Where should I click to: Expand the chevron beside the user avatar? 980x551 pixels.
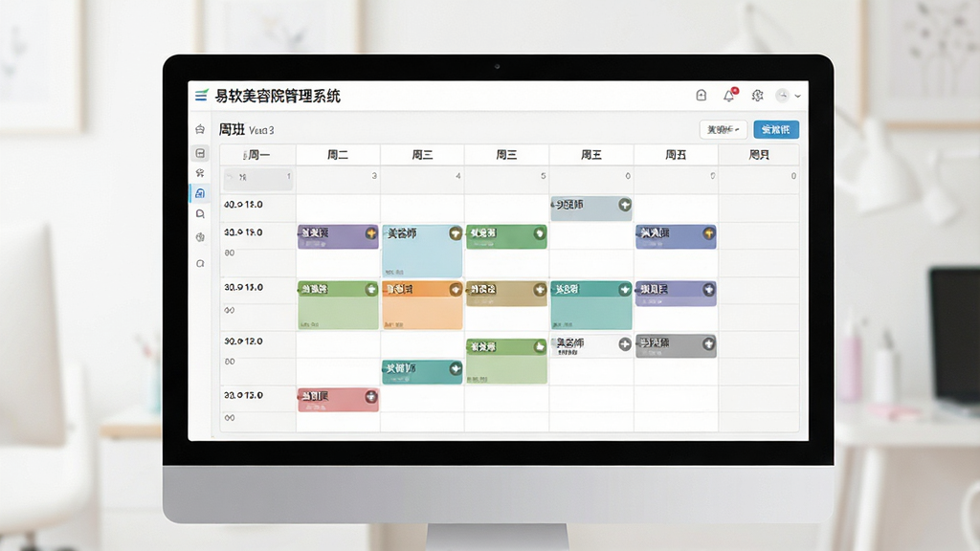(x=797, y=96)
